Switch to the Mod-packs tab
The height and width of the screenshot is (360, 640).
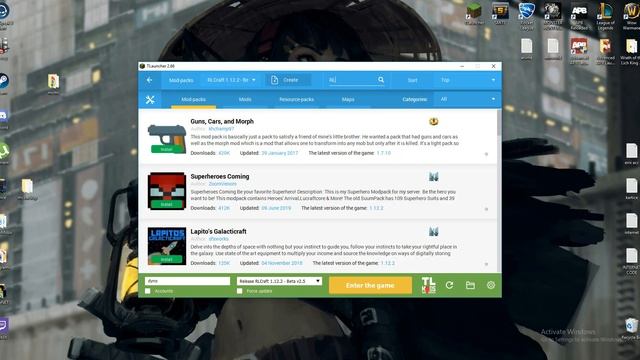tap(193, 100)
